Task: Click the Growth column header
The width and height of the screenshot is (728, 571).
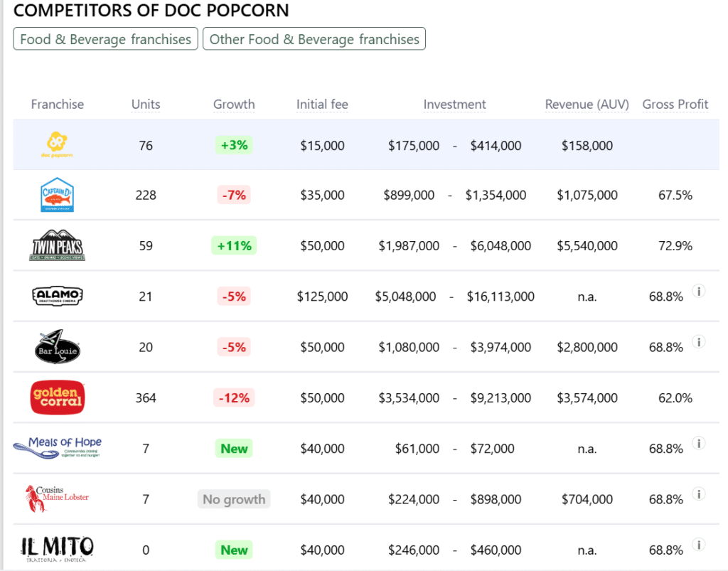Action: coord(234,104)
